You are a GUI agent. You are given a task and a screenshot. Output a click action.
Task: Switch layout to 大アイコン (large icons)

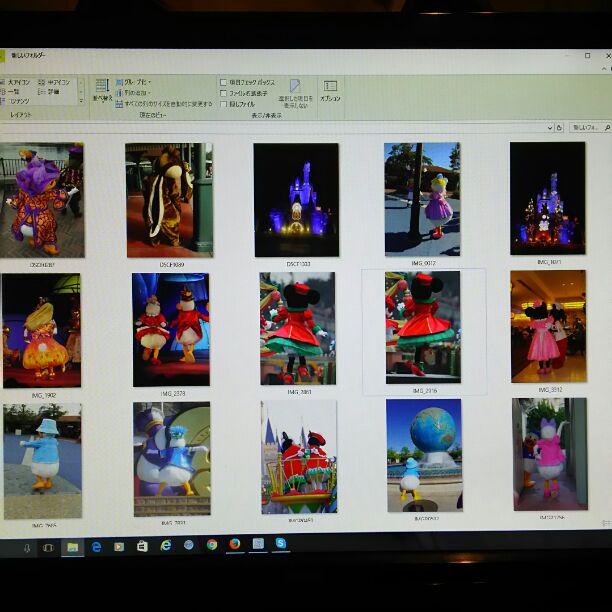click(16, 82)
